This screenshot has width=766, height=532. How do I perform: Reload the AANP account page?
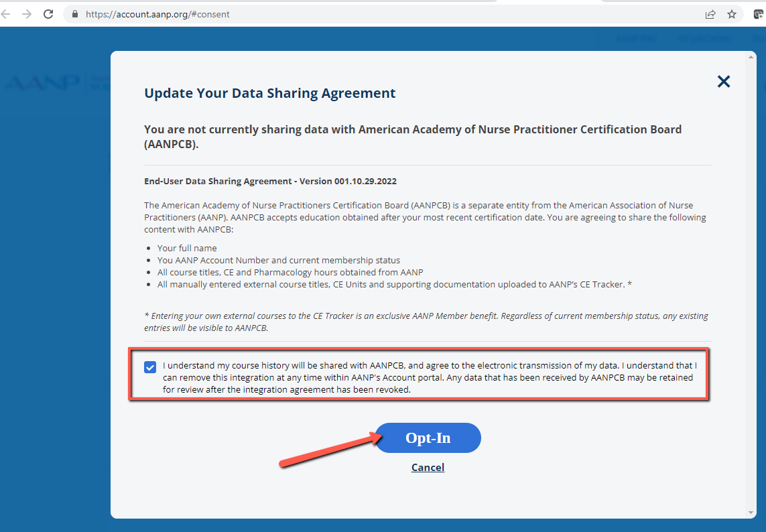click(48, 14)
